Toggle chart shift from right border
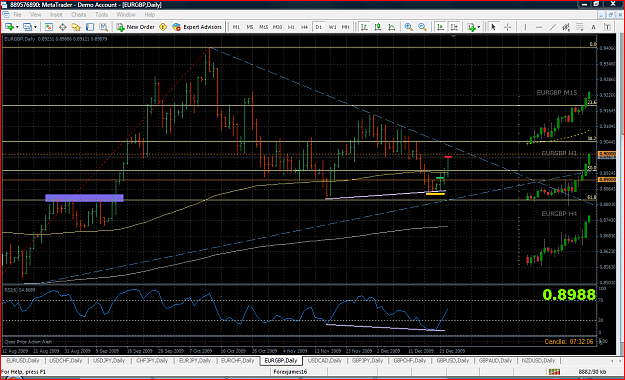Viewport: 625px width, 380px height. coord(454,27)
